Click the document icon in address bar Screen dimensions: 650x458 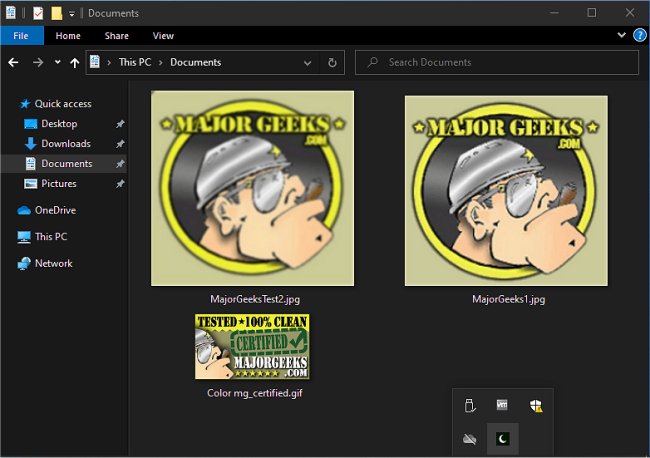95,62
